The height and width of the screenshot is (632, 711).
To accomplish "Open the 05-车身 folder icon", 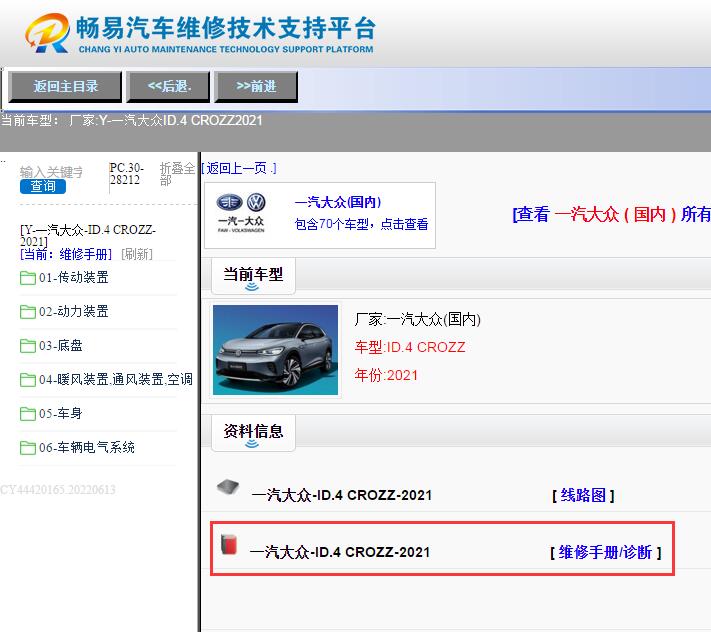I will tap(28, 413).
